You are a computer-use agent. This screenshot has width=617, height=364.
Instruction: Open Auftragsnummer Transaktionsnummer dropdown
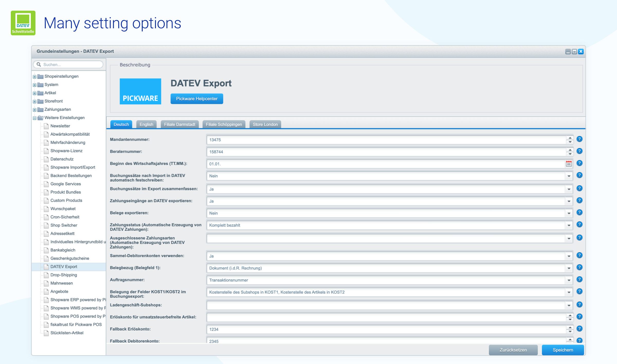click(x=569, y=280)
